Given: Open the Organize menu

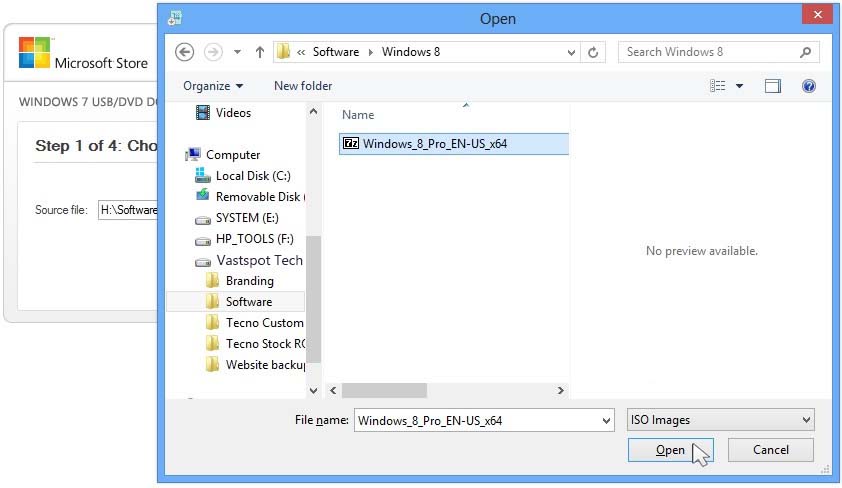Looking at the screenshot, I should tap(213, 86).
